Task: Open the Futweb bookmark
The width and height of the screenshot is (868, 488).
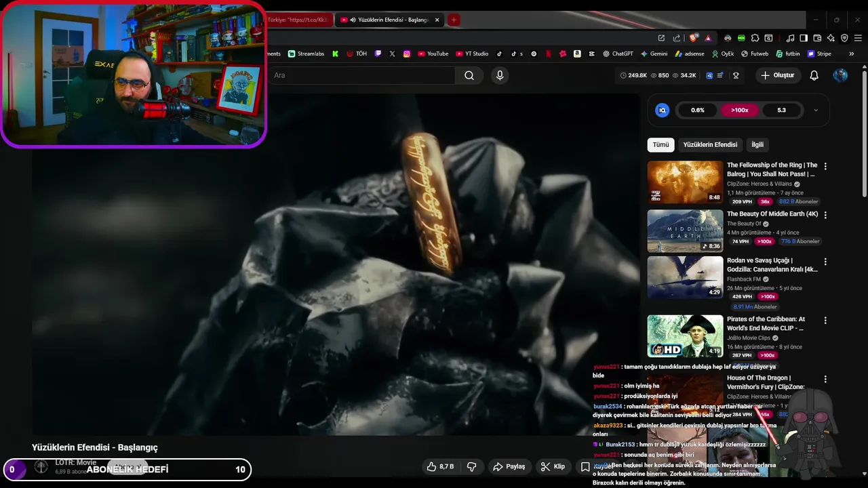Action: [755, 54]
